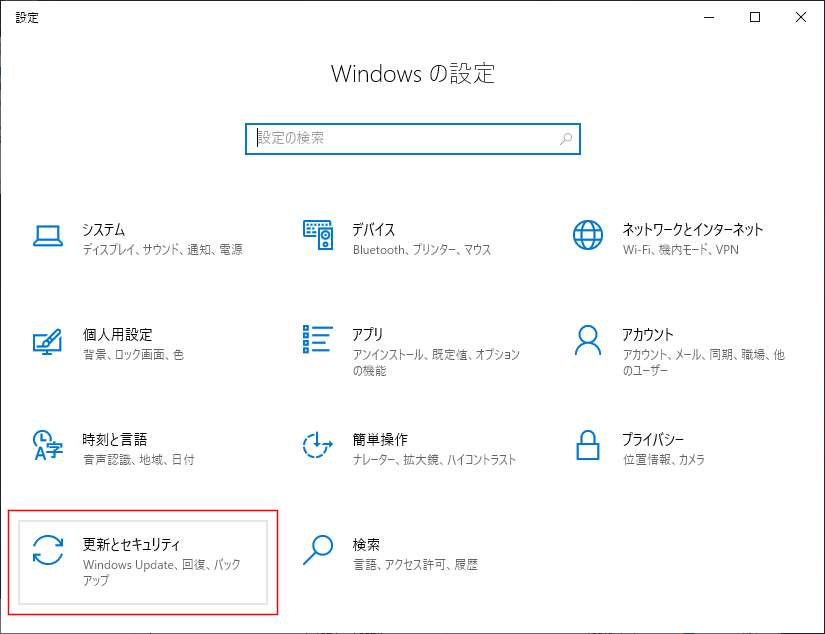Open the 検索 category title
The height and width of the screenshot is (634, 825).
coord(366,545)
